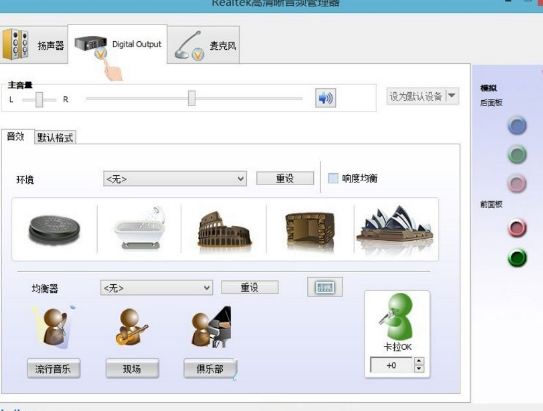Screen dimensions: 543x411
Task: Select the 音效 sound effects tab
Action: pyautogui.click(x=16, y=136)
